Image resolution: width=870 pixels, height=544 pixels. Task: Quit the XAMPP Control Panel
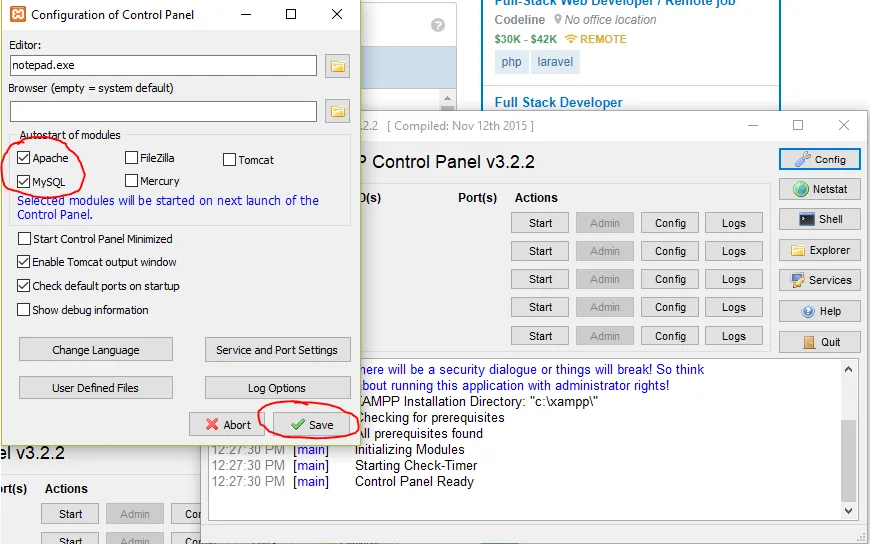click(820, 342)
